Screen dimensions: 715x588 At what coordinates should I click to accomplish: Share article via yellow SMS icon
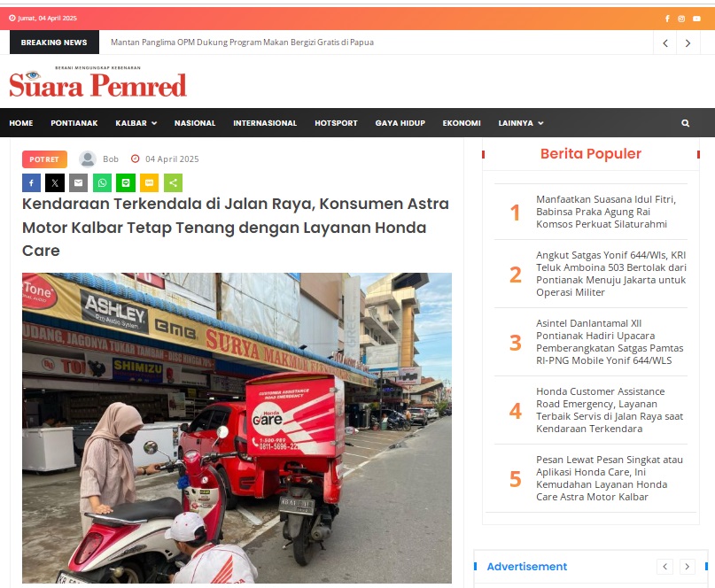pos(149,182)
